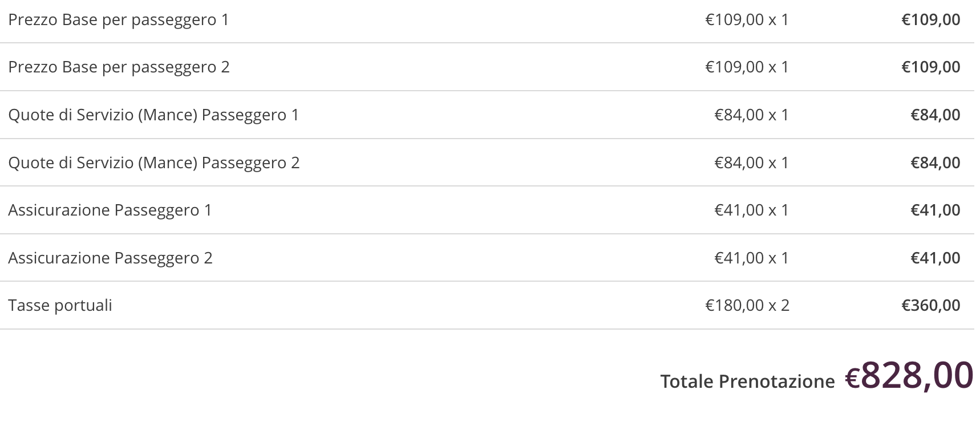The height and width of the screenshot is (422, 980).
Task: Click "€109,00 x 1" in the passeggero 1 row
Action: point(747,20)
